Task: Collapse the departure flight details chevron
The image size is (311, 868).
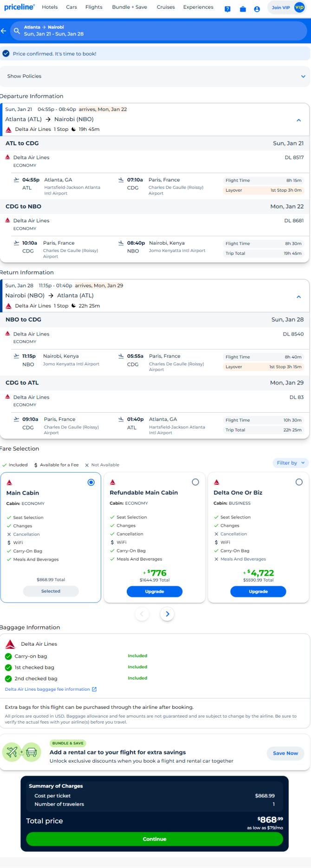Action: click(299, 120)
